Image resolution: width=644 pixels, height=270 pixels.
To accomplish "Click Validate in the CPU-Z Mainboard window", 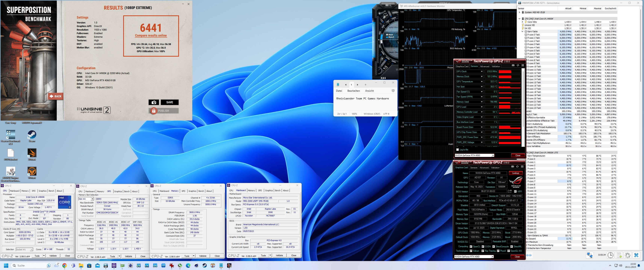I will [x=279, y=256].
